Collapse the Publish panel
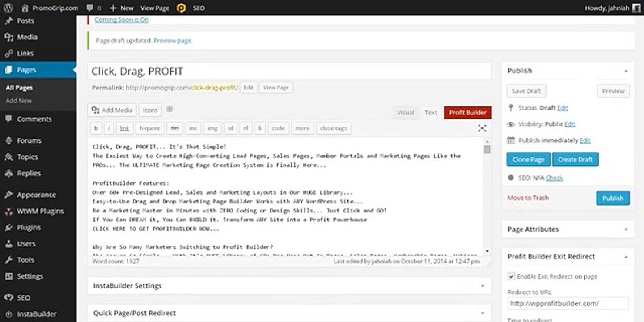The height and width of the screenshot is (322, 644). (x=626, y=71)
